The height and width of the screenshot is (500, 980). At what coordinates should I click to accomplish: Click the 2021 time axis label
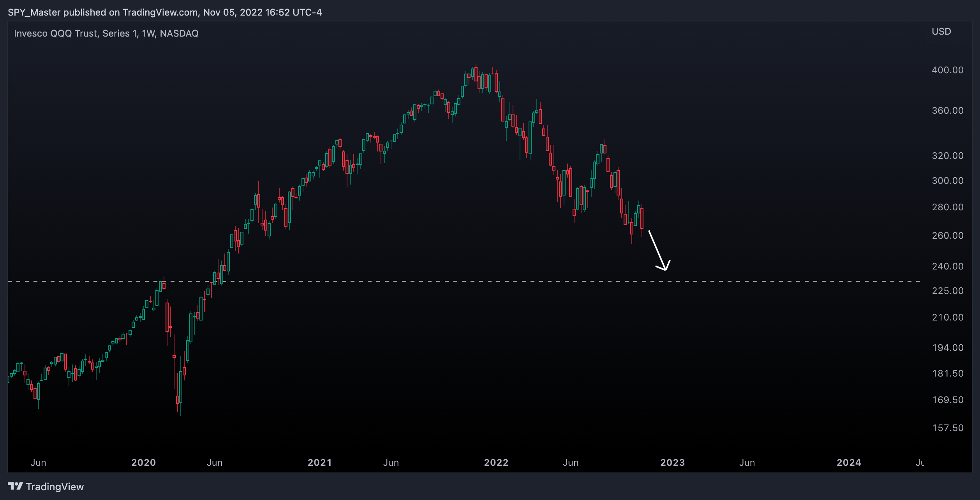coord(320,463)
